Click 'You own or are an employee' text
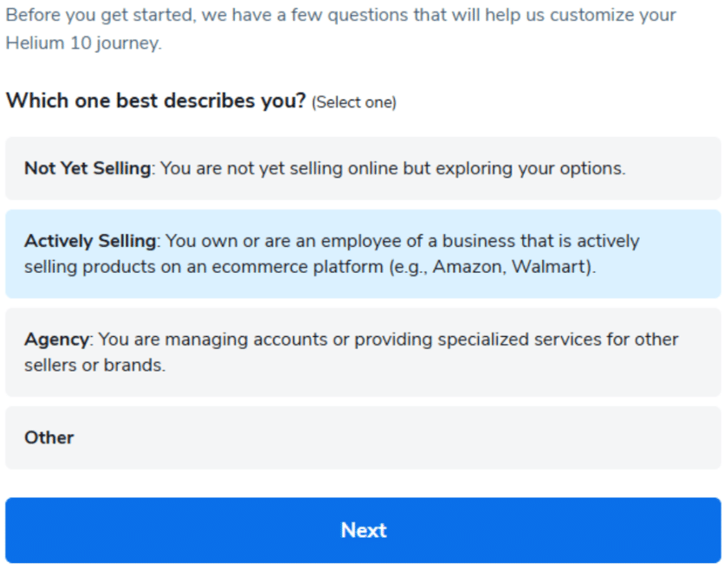The width and height of the screenshot is (728, 569). [x=277, y=241]
